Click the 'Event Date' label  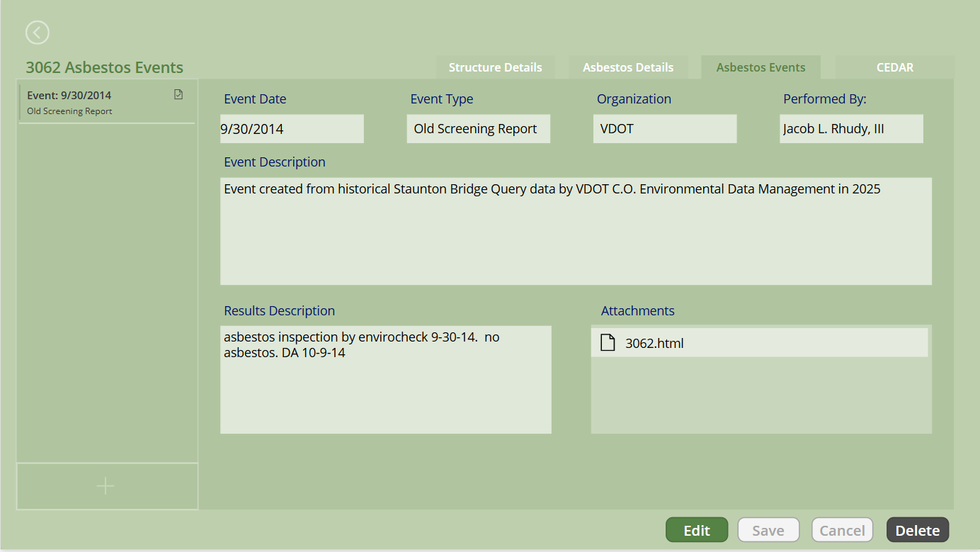point(255,99)
